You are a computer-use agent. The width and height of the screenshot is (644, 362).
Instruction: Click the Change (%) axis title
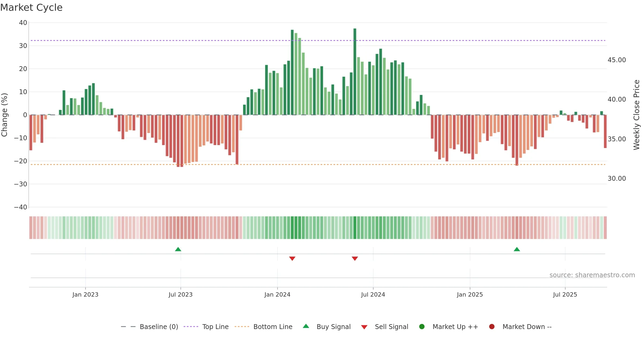pyautogui.click(x=4, y=115)
